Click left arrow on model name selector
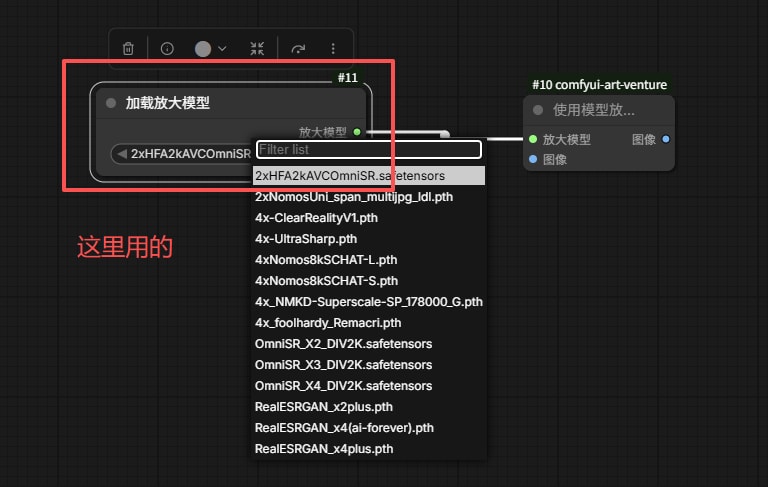Viewport: 768px width, 487px height. pos(122,154)
